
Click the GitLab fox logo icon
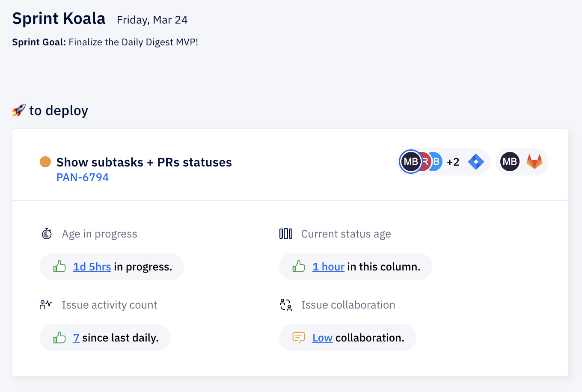[534, 162]
